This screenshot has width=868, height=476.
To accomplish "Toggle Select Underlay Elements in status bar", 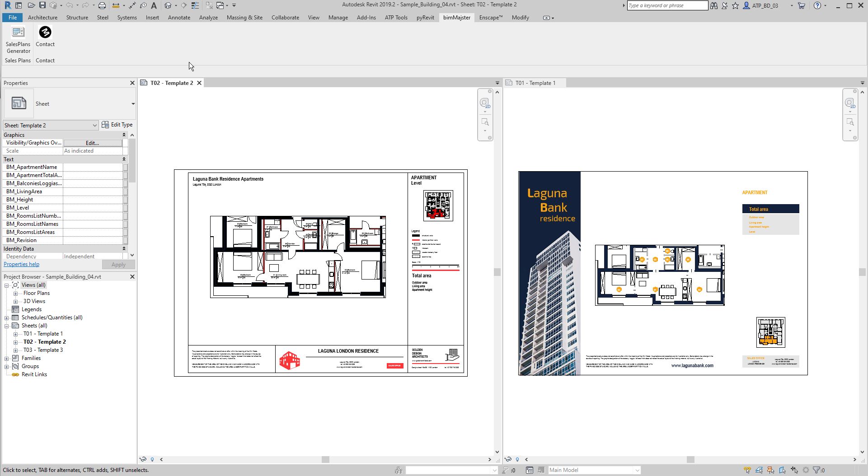I will point(759,470).
